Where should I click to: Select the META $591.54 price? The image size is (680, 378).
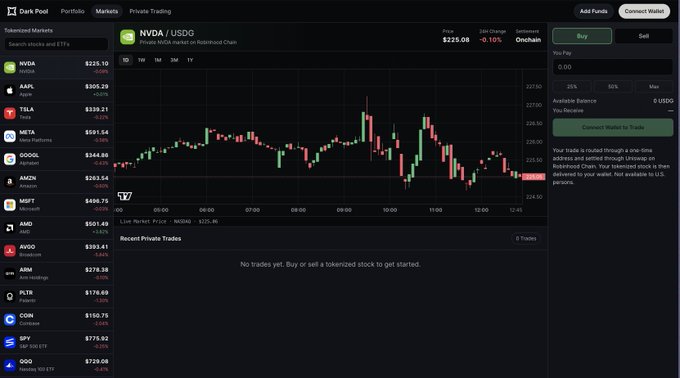click(x=97, y=133)
